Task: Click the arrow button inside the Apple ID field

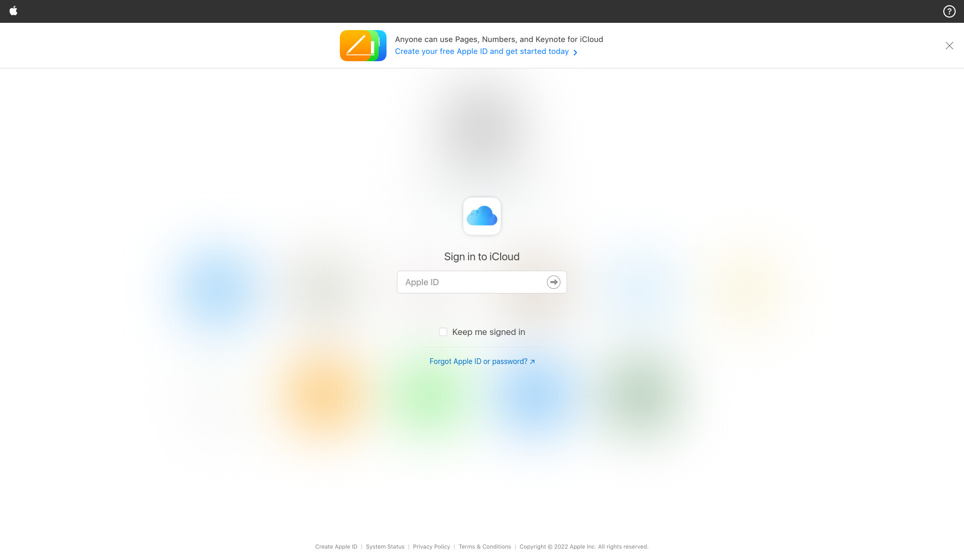Action: tap(554, 282)
